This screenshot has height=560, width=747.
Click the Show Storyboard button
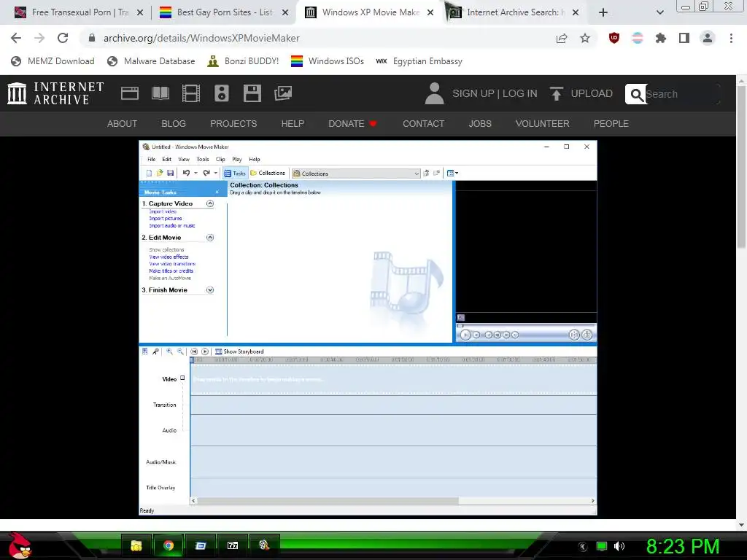(x=239, y=351)
